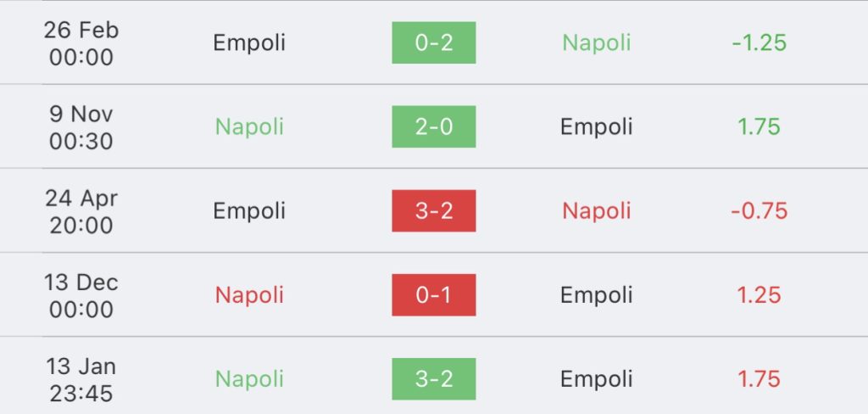Select Napoli in the 9 Nov match
The image size is (868, 414).
249,127
